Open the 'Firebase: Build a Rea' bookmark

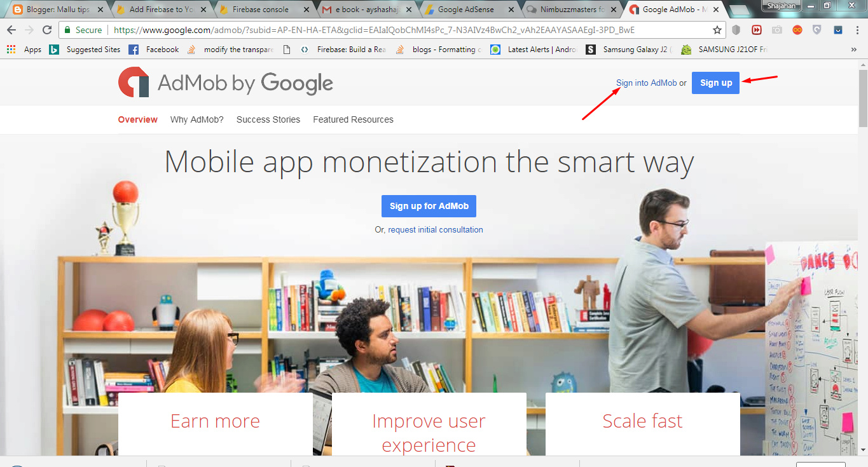tap(343, 50)
